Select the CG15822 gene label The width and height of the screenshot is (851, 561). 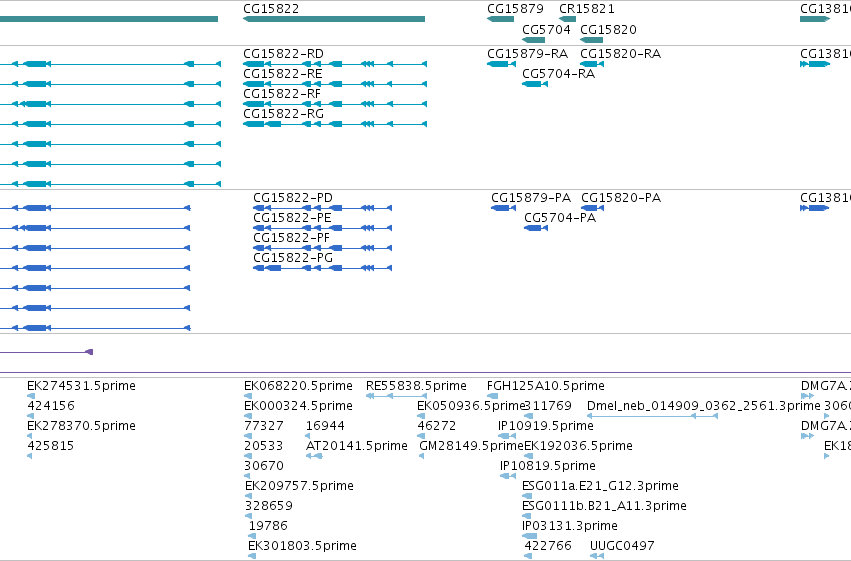(x=271, y=9)
